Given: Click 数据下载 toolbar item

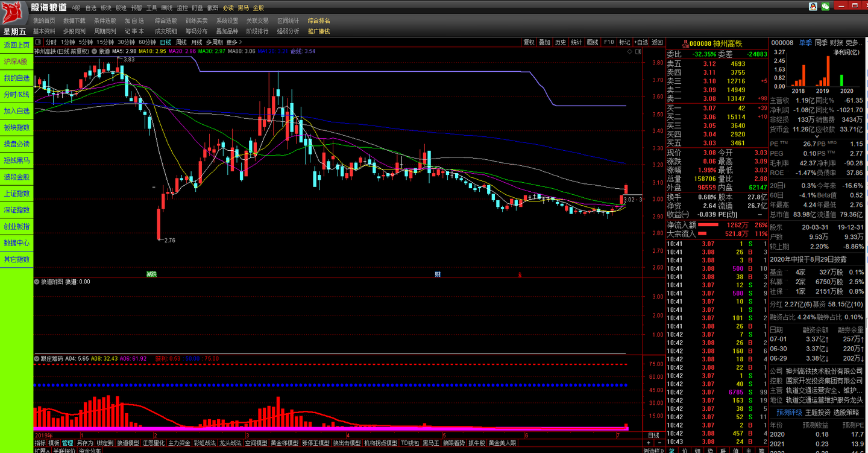Looking at the screenshot, I should pyautogui.click(x=74, y=21).
